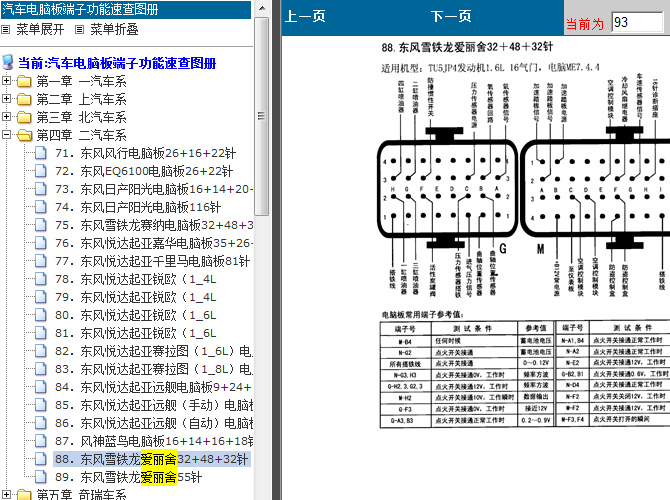670x500 pixels.
Task: Click page icon for item 79 起亚锐欧
Action: (41, 297)
